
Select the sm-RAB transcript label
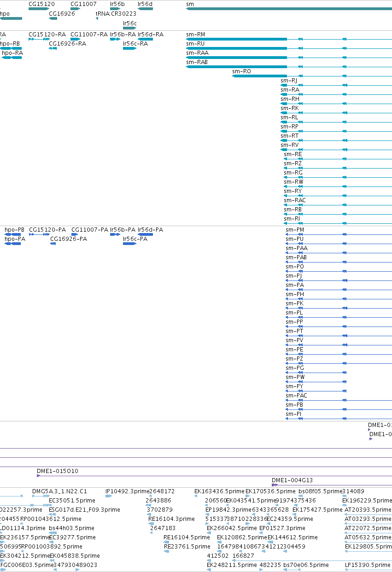(x=197, y=62)
